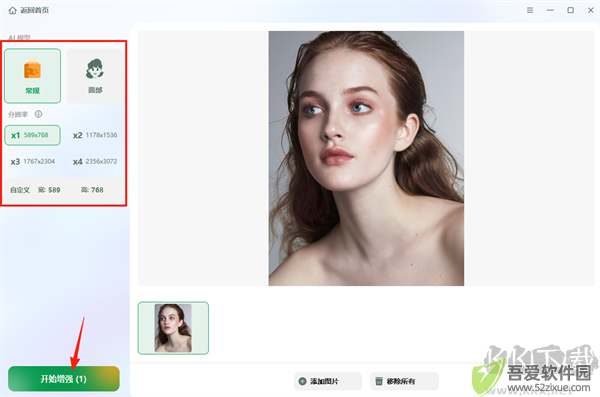
Task: Minimize the application window
Action: (550, 10)
